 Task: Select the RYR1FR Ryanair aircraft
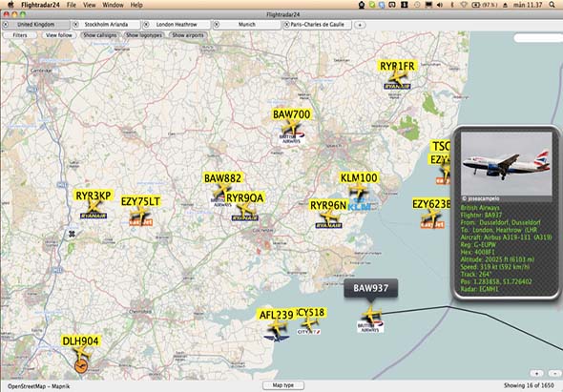(x=398, y=76)
